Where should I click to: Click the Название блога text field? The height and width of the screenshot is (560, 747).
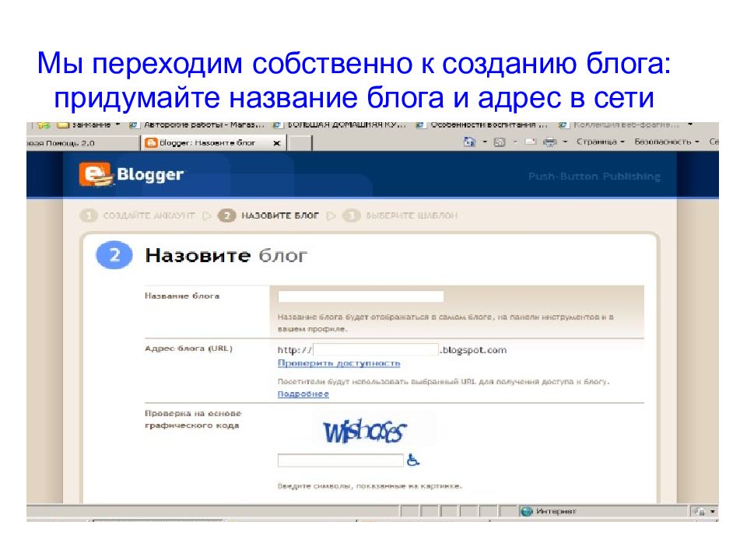360,296
